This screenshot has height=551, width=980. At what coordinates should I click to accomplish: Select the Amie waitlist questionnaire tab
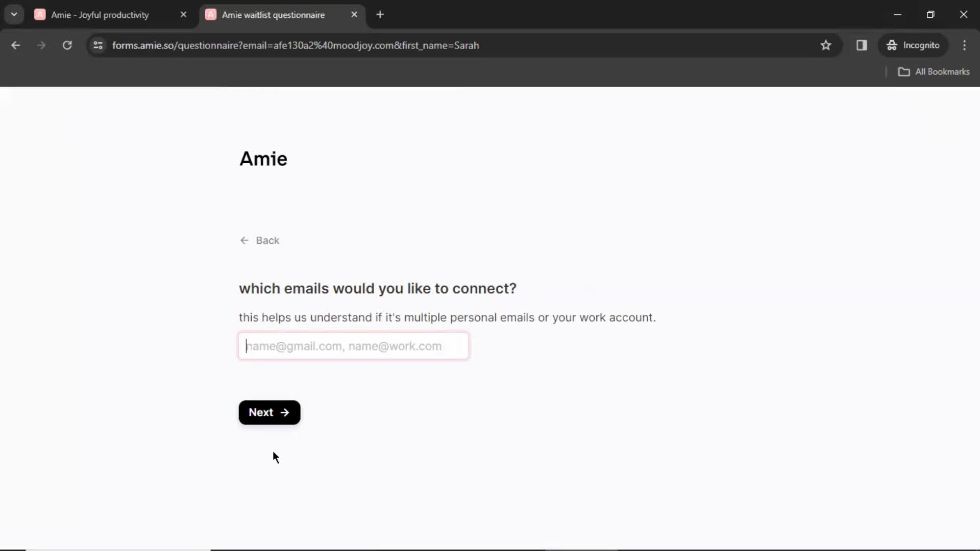pos(273,15)
